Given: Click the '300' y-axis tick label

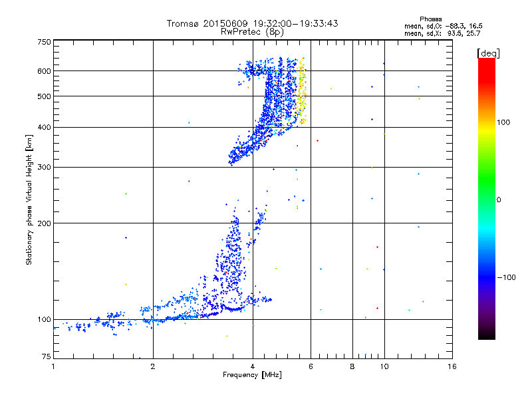Looking at the screenshot, I should coord(44,167).
